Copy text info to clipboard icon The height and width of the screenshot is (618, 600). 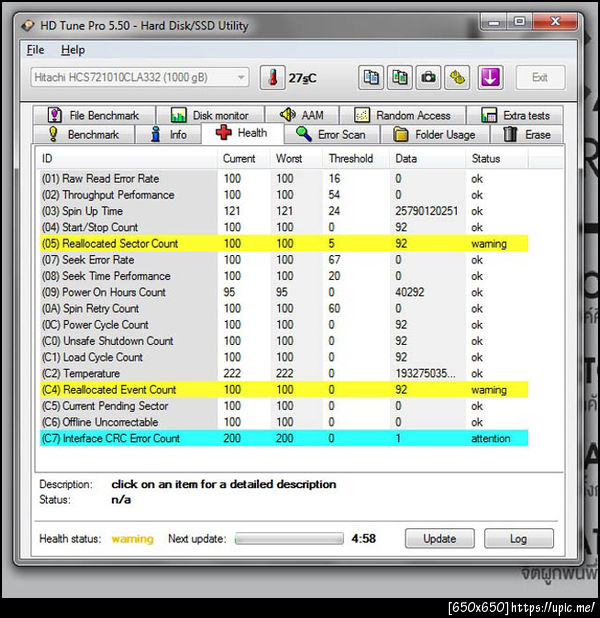click(x=371, y=78)
